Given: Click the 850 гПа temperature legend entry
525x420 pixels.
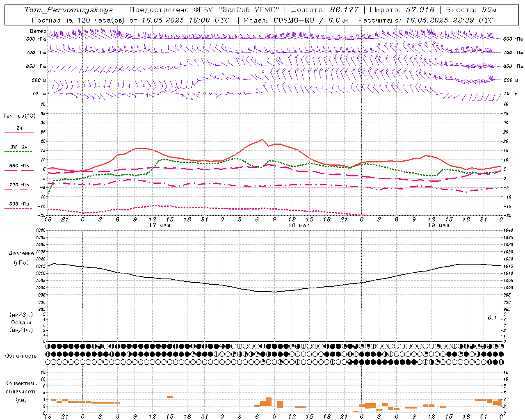Looking at the screenshot, I should (x=19, y=166).
